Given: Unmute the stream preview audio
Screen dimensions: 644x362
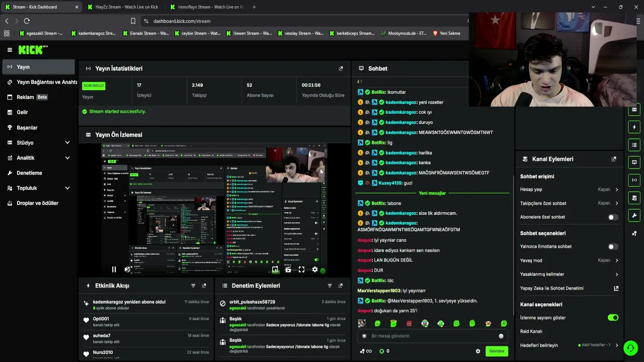Looking at the screenshot, I should (127, 269).
